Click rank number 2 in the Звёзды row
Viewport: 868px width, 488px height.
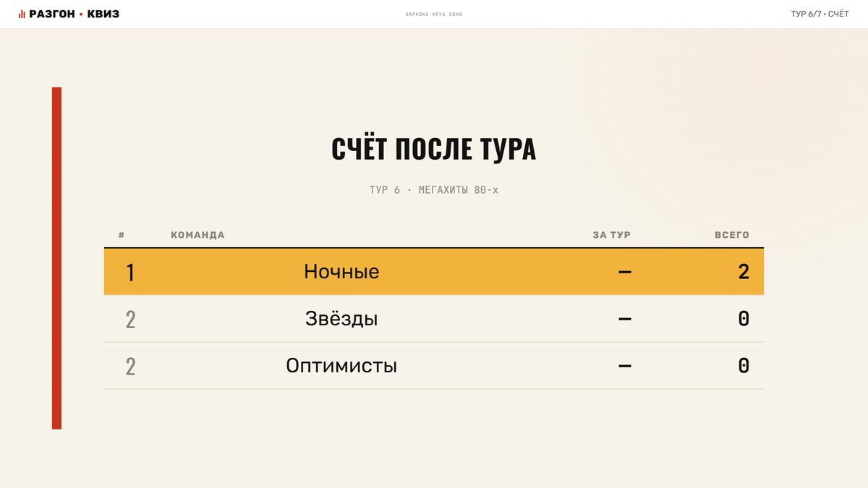(130, 320)
